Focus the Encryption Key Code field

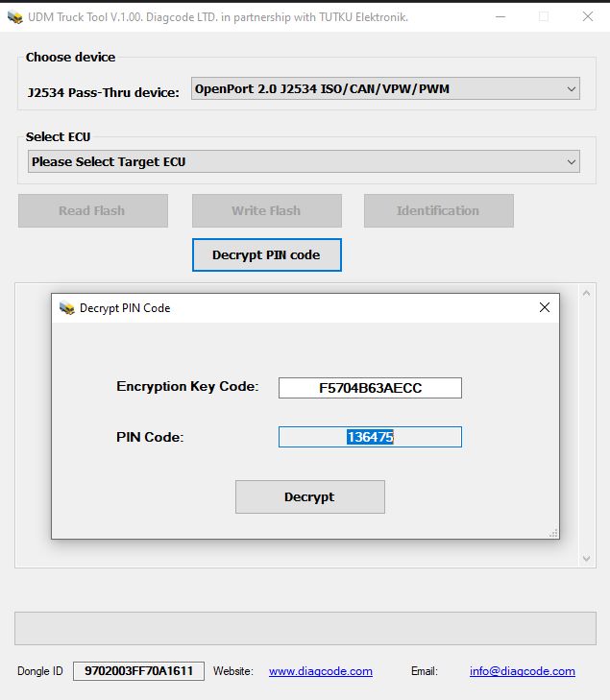370,388
